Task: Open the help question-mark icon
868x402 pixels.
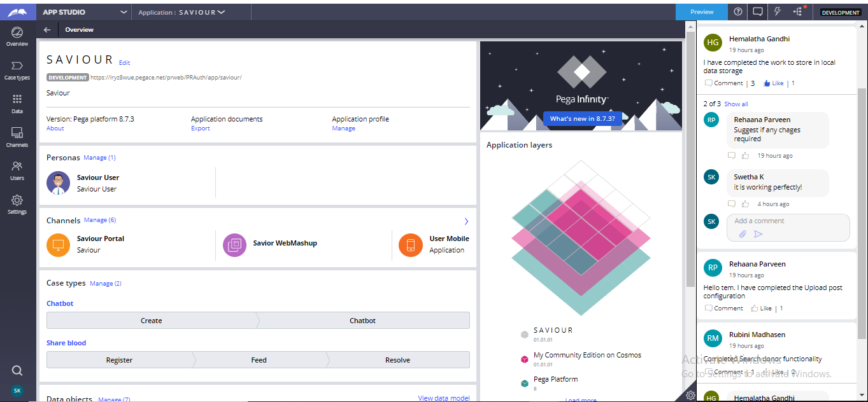Action: coord(737,11)
